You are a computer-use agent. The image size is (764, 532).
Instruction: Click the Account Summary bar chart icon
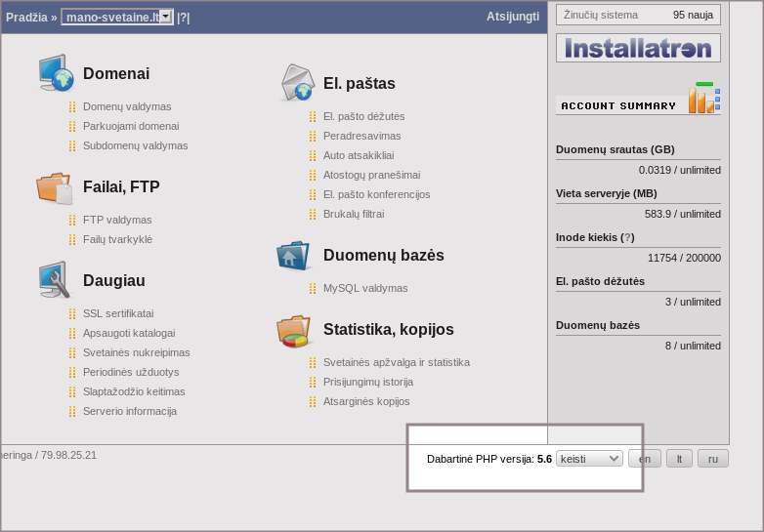[x=703, y=99]
